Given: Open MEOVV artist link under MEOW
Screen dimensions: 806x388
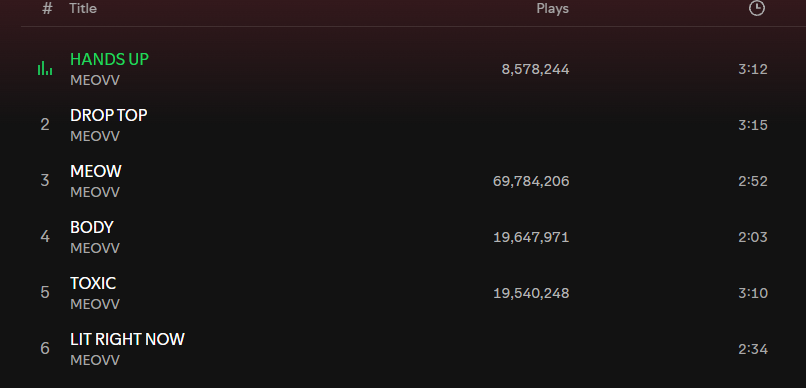Looking at the screenshot, I should [x=95, y=193].
